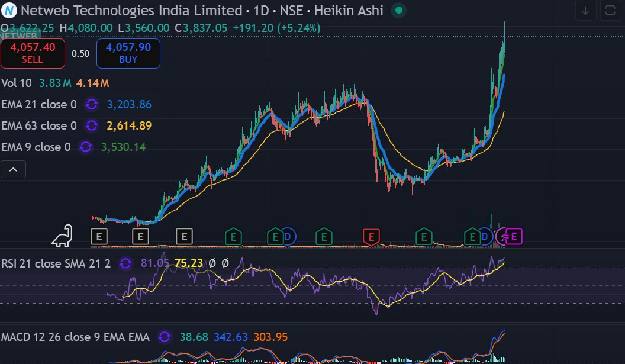Viewport: 625px width, 364px height.
Task: Click the close price value 3,837.05
Action: point(205,28)
